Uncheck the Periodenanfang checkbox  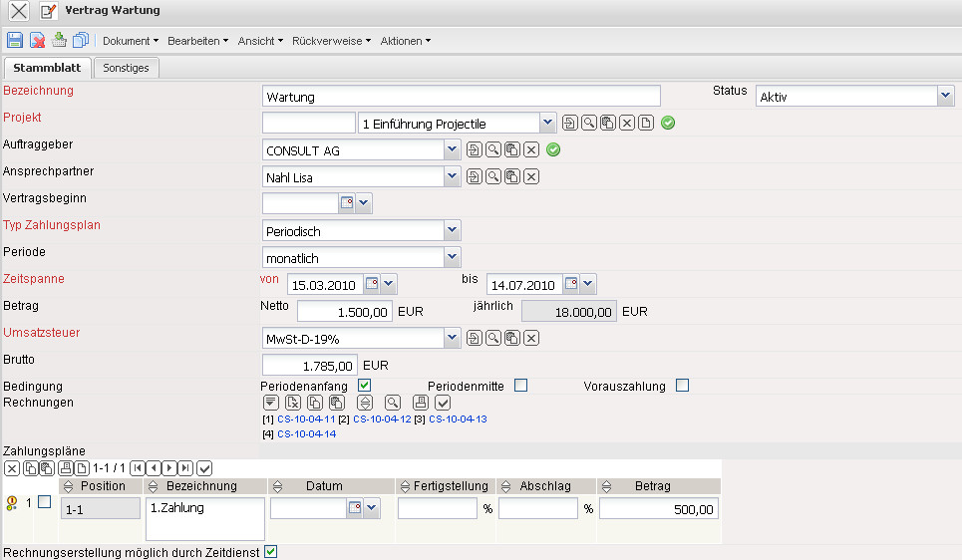(x=365, y=386)
